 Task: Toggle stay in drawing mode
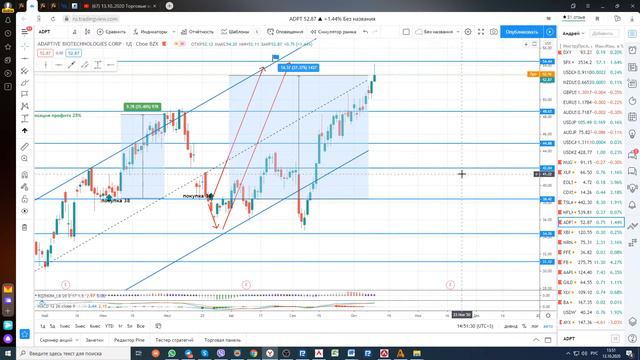pyautogui.click(x=25, y=187)
